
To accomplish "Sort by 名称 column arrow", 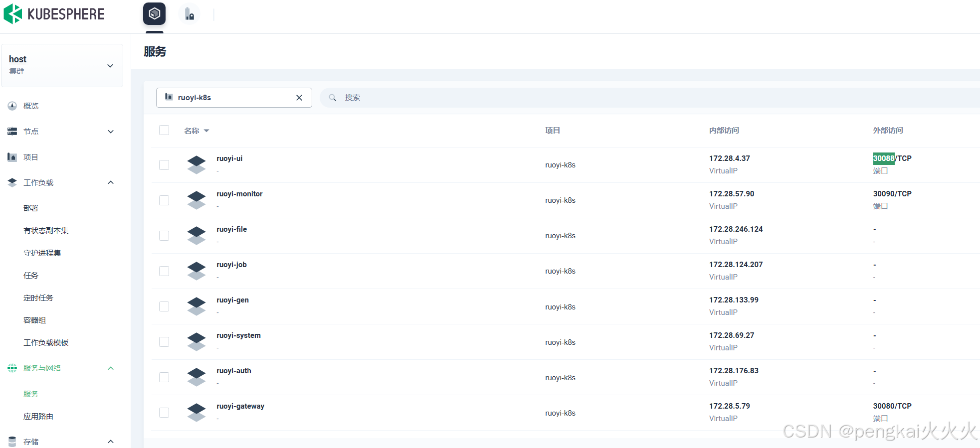I will click(x=206, y=131).
